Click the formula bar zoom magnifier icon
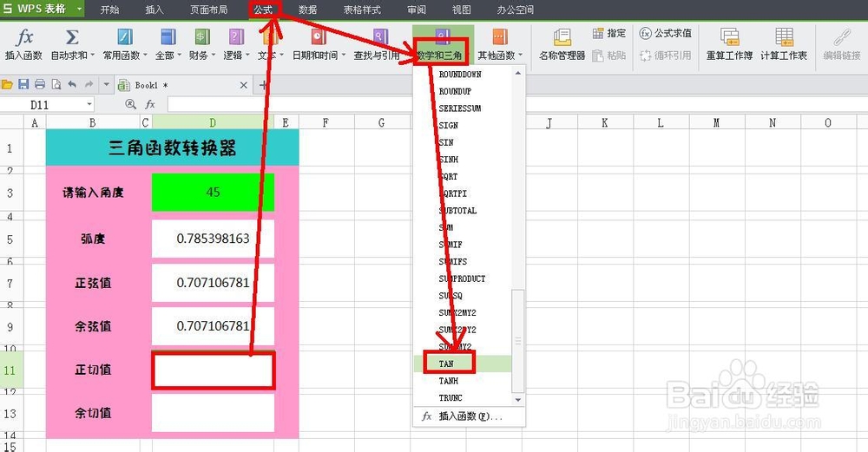Screen dimensions: 868x452 pos(131,104)
